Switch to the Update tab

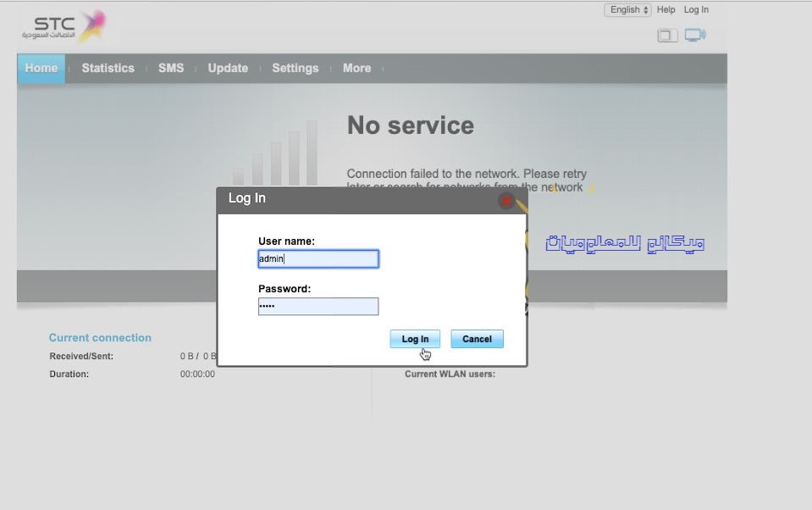pos(227,68)
